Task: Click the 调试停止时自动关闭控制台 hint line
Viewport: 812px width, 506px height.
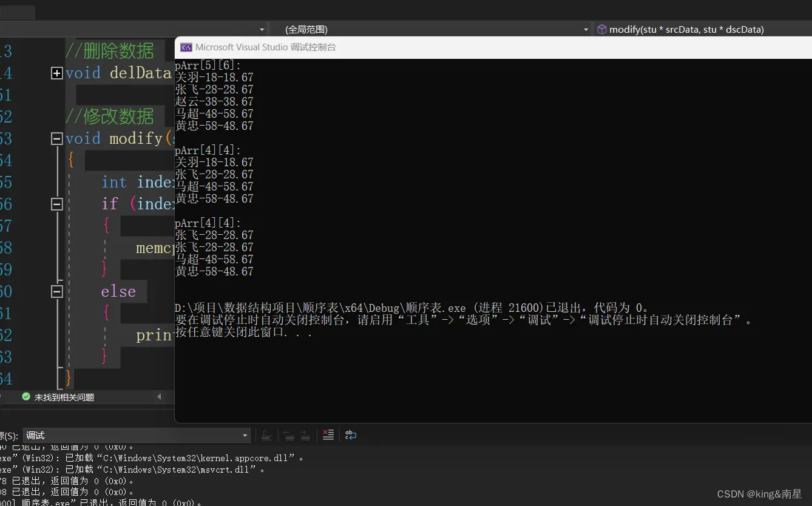Action: [x=464, y=320]
